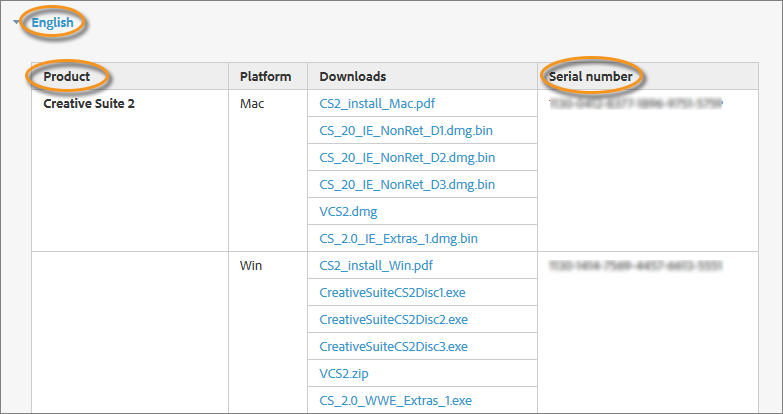Download CS_20_IE_NonRet_D1.dmg.bin
The width and height of the screenshot is (783, 414).
coord(406,131)
